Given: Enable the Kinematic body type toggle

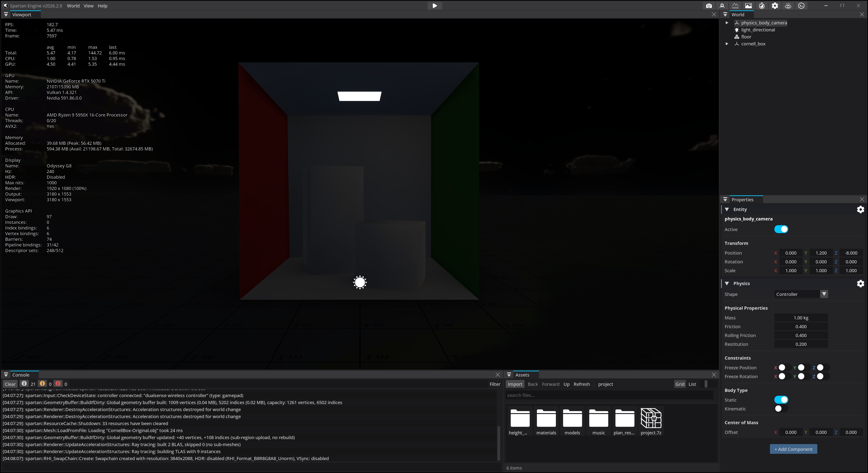Looking at the screenshot, I should coord(781,409).
